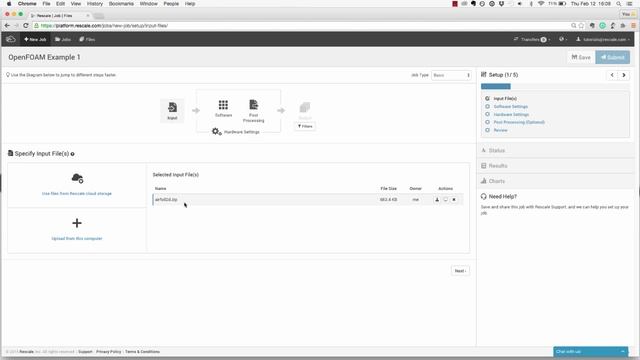The width and height of the screenshot is (640, 360).
Task: Select the Rescale Job Files browser tab
Action: tap(59, 16)
